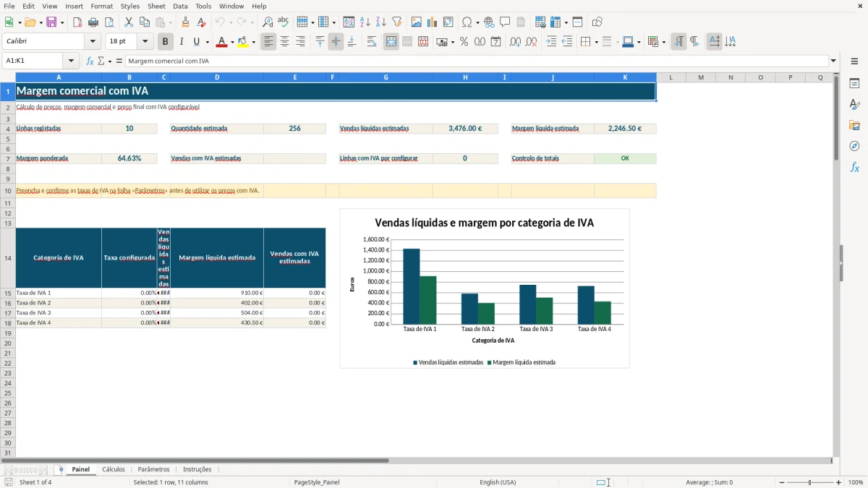Image resolution: width=868 pixels, height=488 pixels.
Task: Apply AutoFilter
Action: [396, 22]
